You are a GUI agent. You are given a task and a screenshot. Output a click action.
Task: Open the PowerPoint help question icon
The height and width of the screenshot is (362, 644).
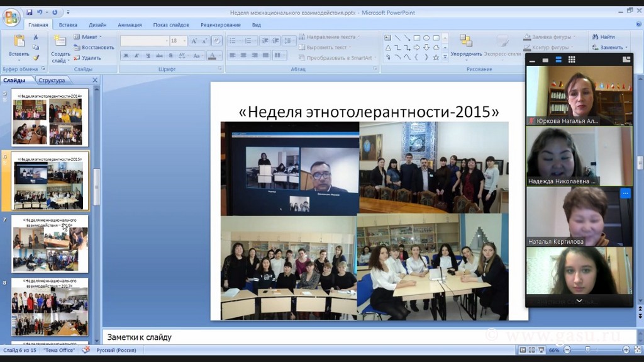tap(637, 25)
